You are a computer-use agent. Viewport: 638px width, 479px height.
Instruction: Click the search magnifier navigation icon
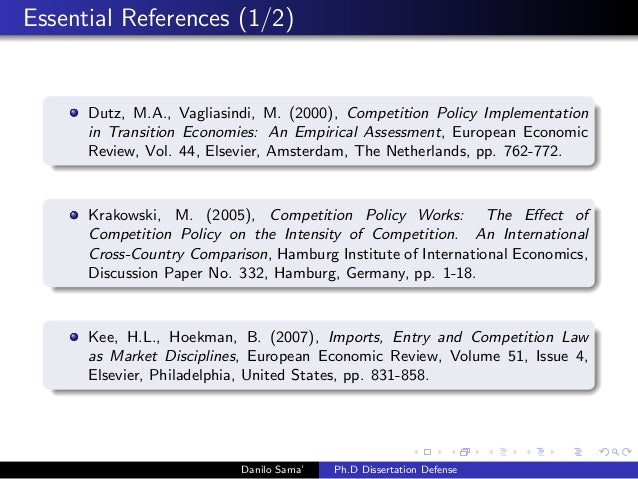click(616, 452)
